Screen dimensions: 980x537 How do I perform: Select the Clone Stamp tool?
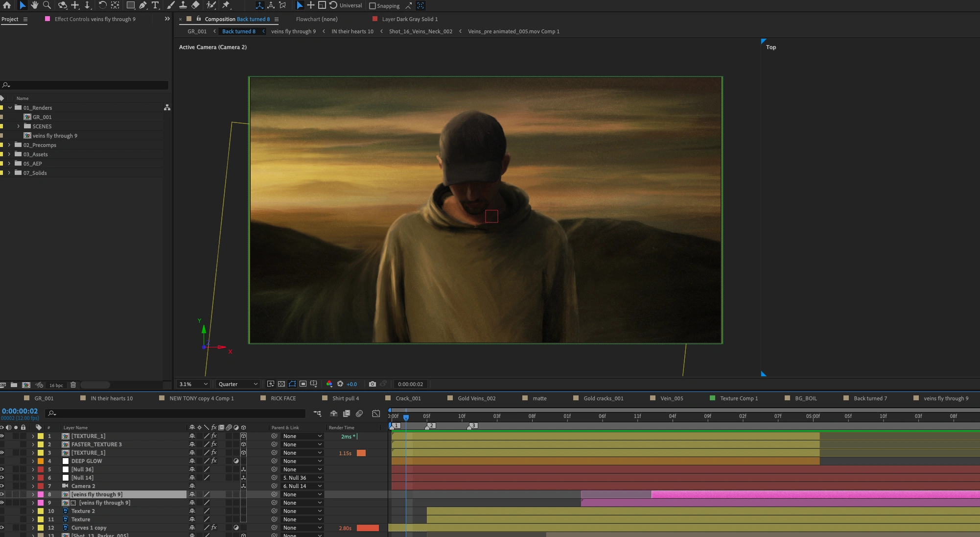coord(183,5)
